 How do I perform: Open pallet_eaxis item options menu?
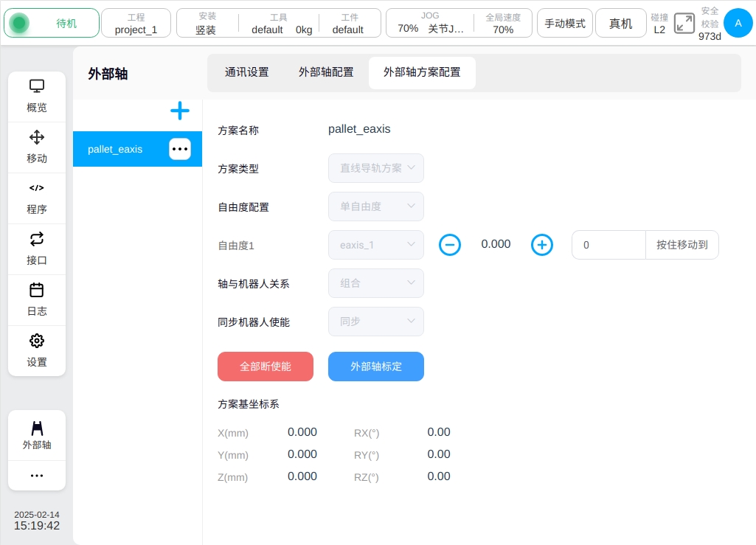(x=180, y=149)
